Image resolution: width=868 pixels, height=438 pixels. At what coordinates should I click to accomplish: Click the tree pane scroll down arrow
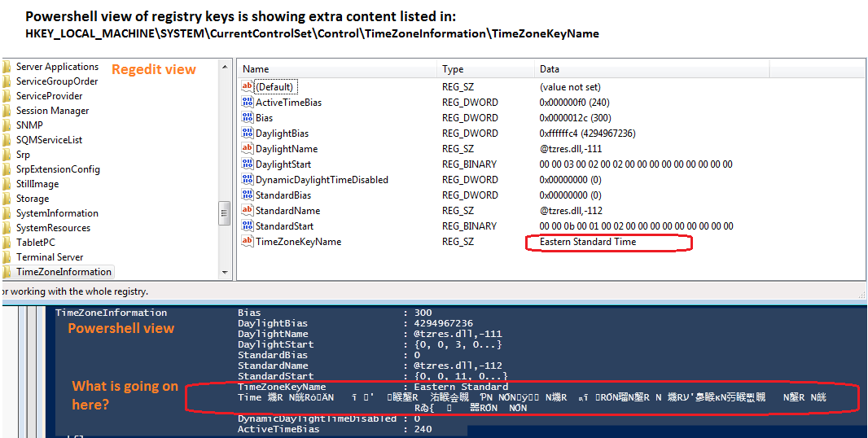(x=225, y=273)
